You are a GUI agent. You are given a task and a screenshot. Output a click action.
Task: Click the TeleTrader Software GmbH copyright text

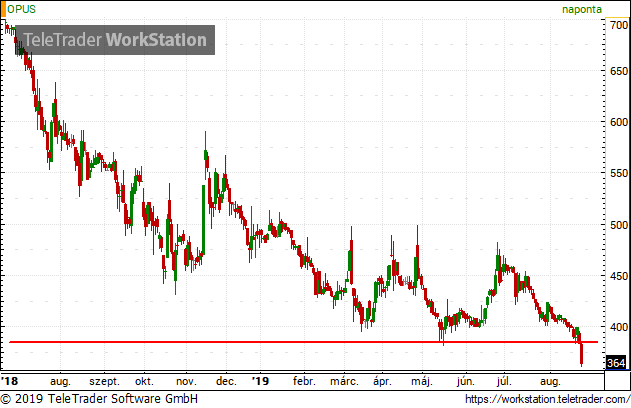pyautogui.click(x=99, y=399)
